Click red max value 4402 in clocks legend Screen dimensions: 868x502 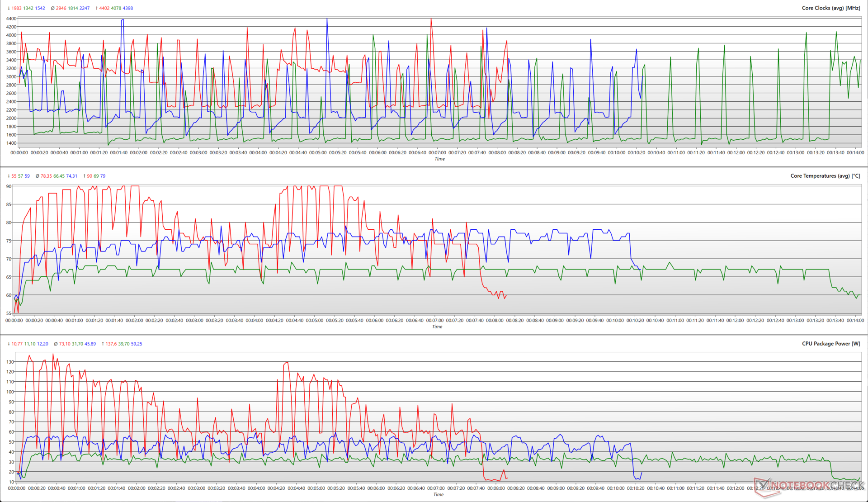point(104,8)
